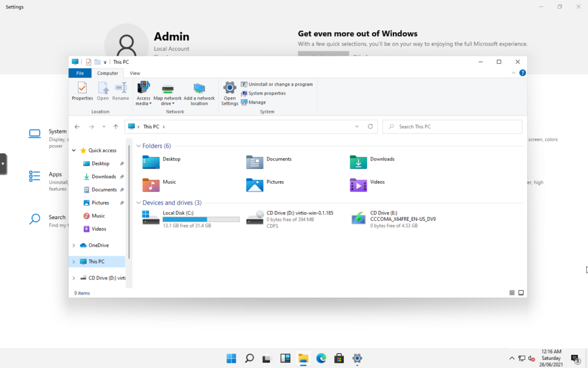The width and height of the screenshot is (588, 368).
Task: Click Open Settings in the ribbon
Action: pyautogui.click(x=230, y=94)
